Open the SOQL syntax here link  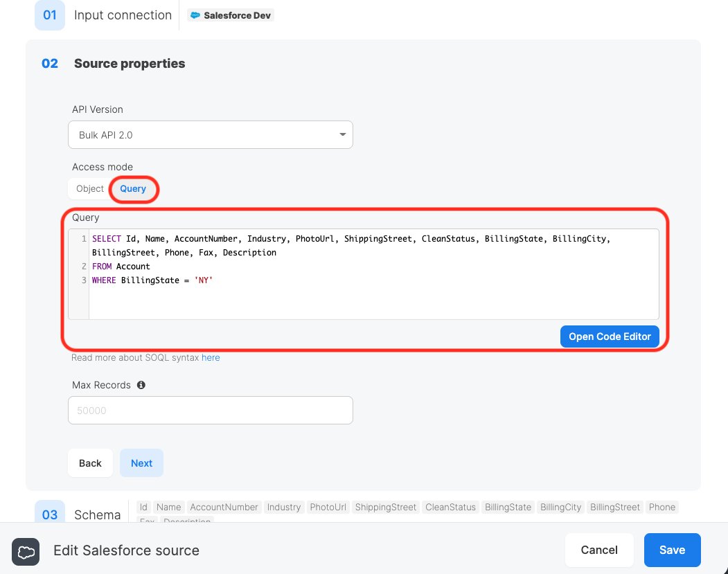coord(211,357)
